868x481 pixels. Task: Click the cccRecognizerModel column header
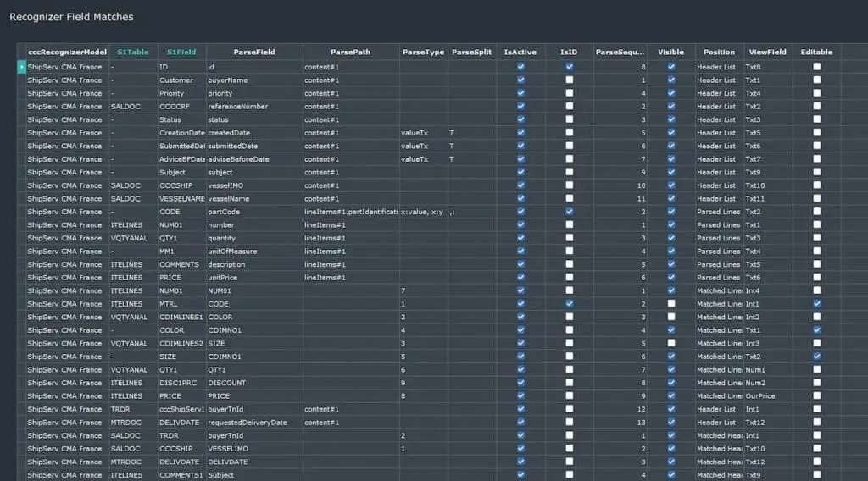pyautogui.click(x=67, y=52)
